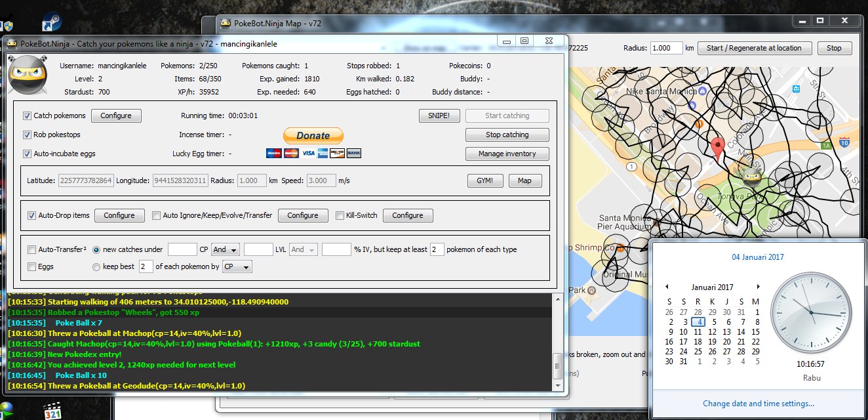Click the 'Threw a Pokeball at Geodude' log line

(127, 386)
